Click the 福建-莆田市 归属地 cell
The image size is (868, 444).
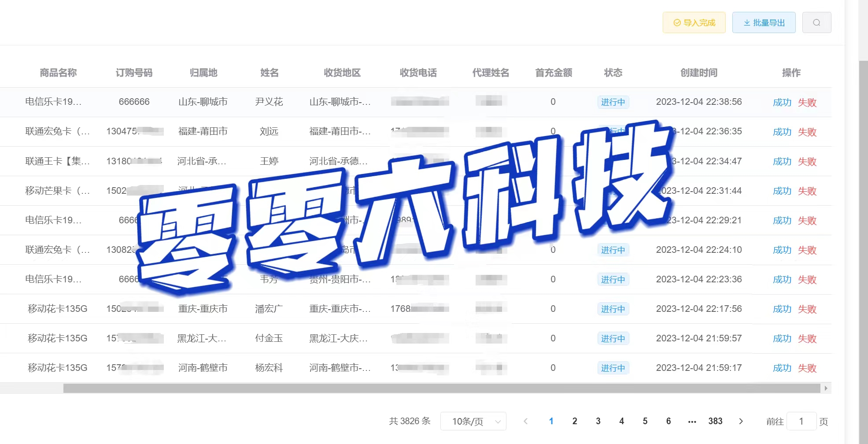point(203,131)
